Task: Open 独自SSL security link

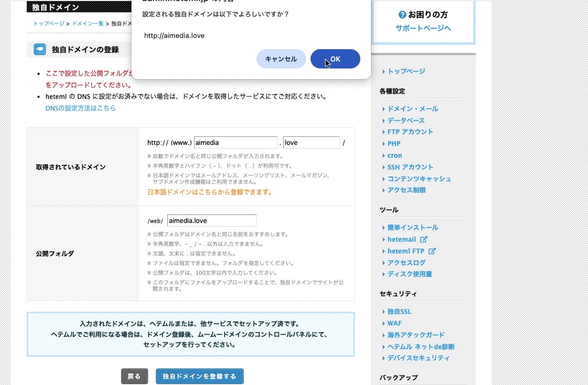Action: coord(399,311)
